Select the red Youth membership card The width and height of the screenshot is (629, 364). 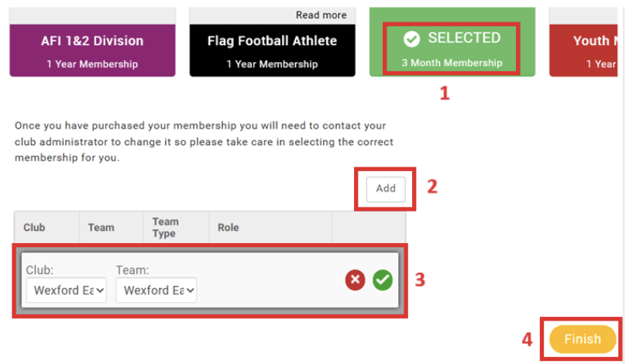point(589,50)
